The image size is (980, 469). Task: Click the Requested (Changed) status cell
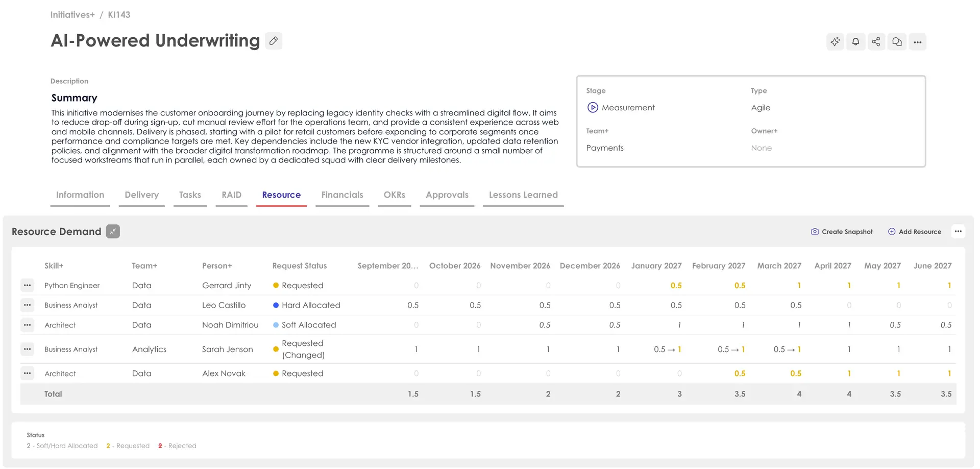pos(299,349)
